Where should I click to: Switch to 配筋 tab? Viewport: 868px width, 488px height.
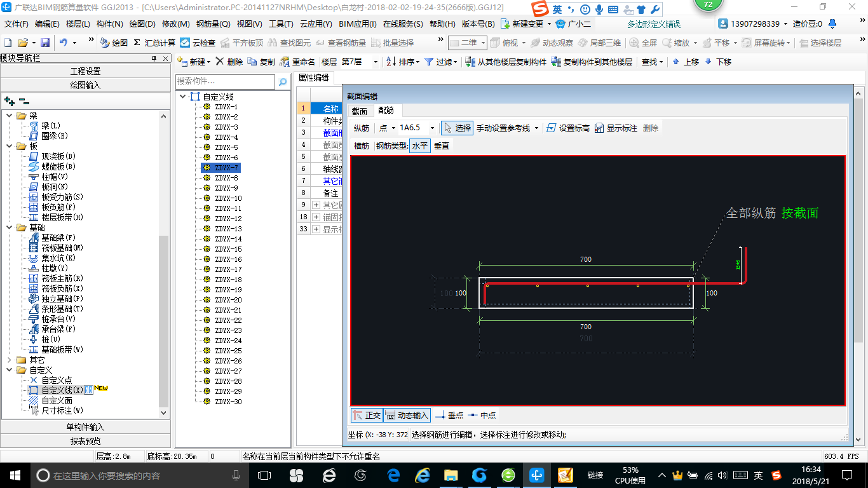386,111
